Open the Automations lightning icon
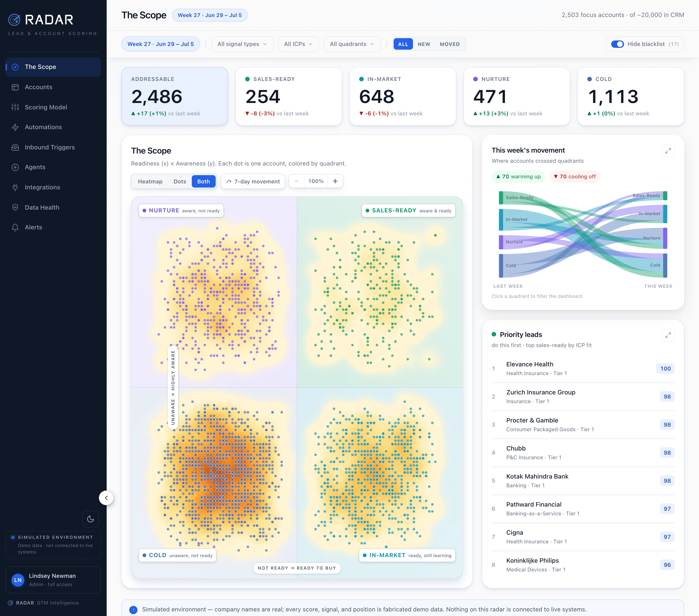 click(15, 127)
